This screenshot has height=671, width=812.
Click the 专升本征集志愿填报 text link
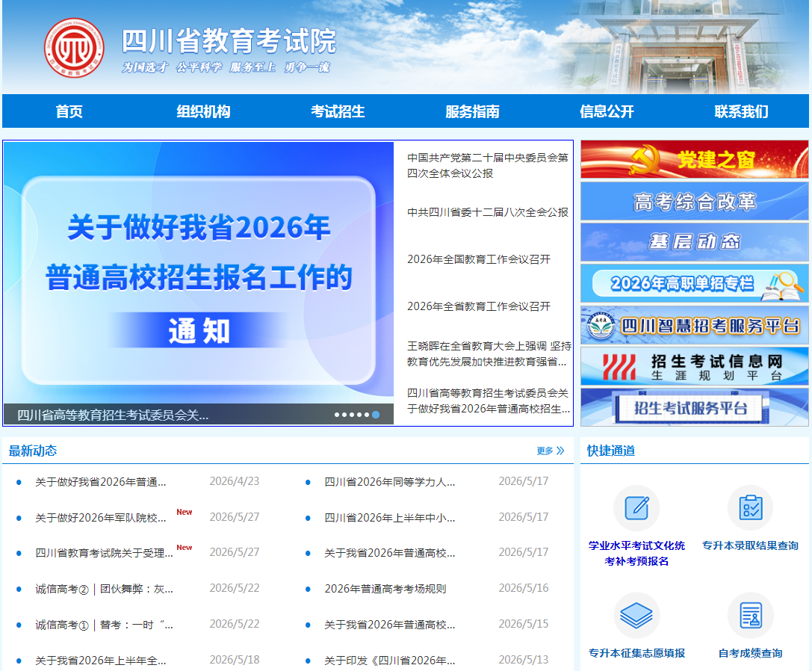pyautogui.click(x=636, y=653)
